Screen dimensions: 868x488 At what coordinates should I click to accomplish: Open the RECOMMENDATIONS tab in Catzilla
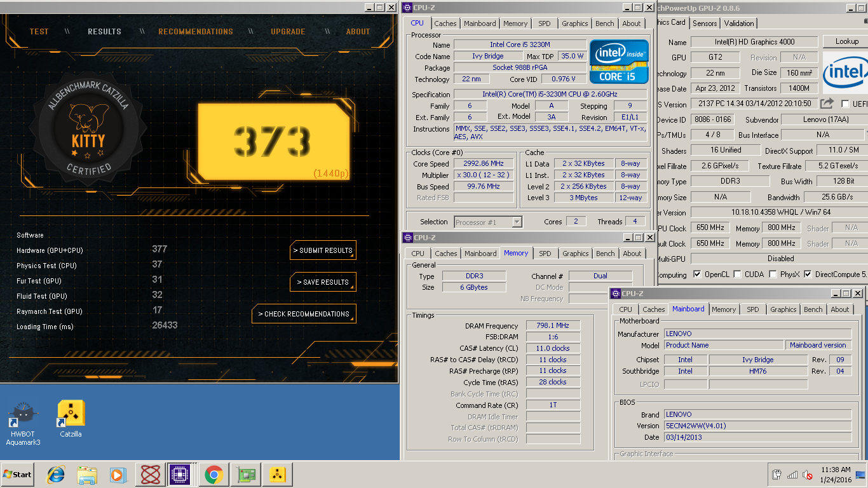[x=196, y=31]
